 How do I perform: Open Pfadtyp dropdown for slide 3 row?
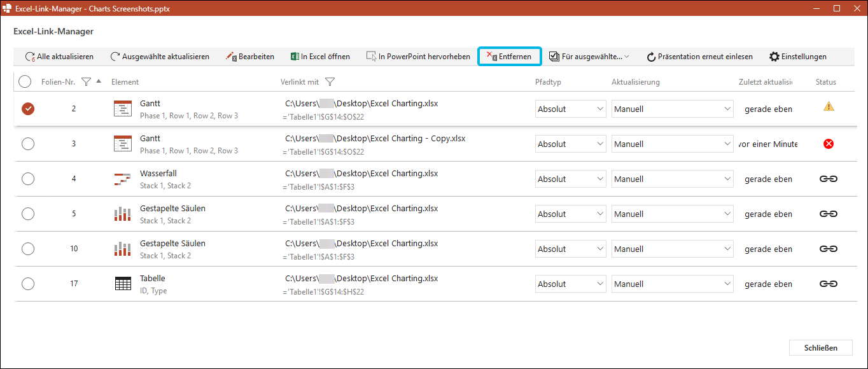coord(571,144)
